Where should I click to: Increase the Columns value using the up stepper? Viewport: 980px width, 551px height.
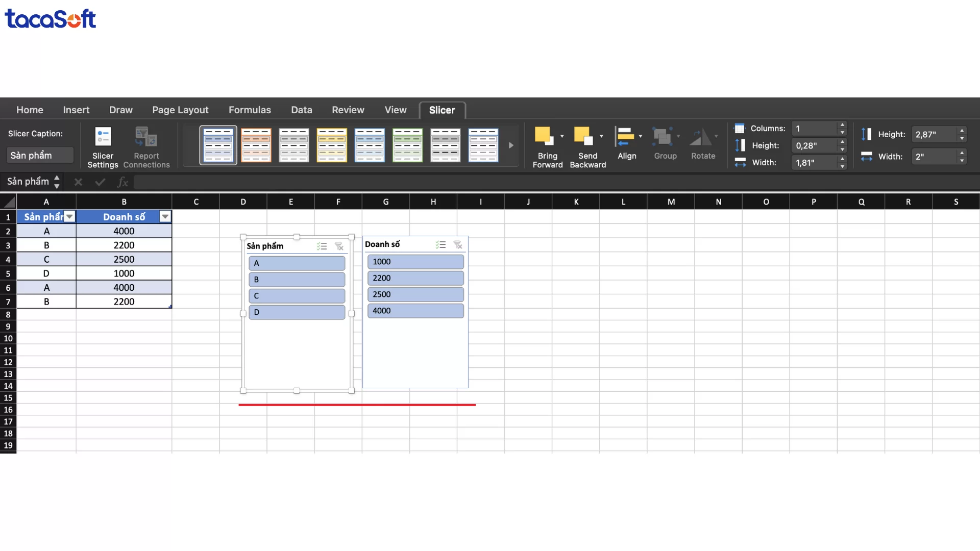click(842, 125)
